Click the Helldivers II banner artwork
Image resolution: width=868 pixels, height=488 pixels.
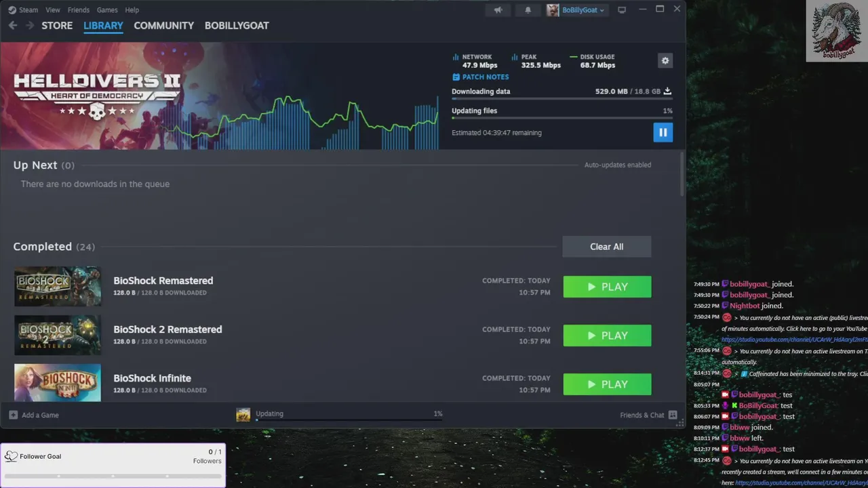point(97,96)
